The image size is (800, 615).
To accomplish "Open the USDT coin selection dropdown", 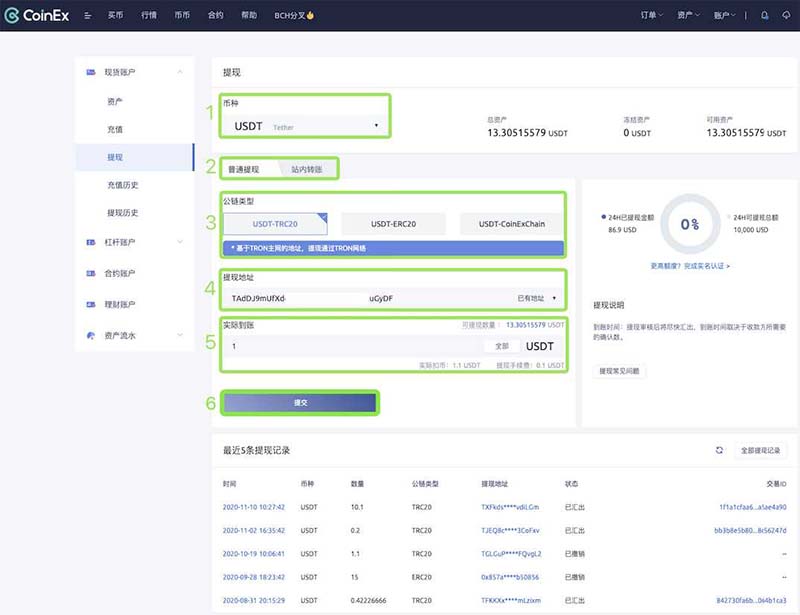I will click(300, 124).
